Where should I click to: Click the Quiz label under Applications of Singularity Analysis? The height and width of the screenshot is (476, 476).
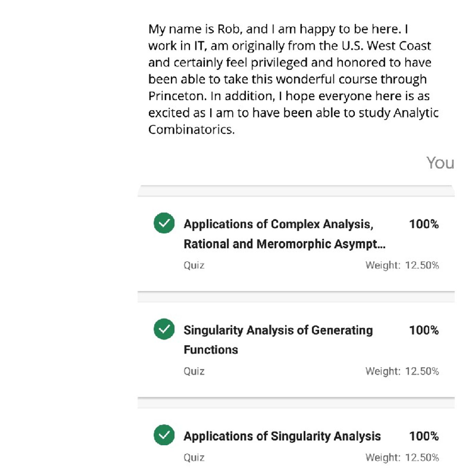pos(194,458)
